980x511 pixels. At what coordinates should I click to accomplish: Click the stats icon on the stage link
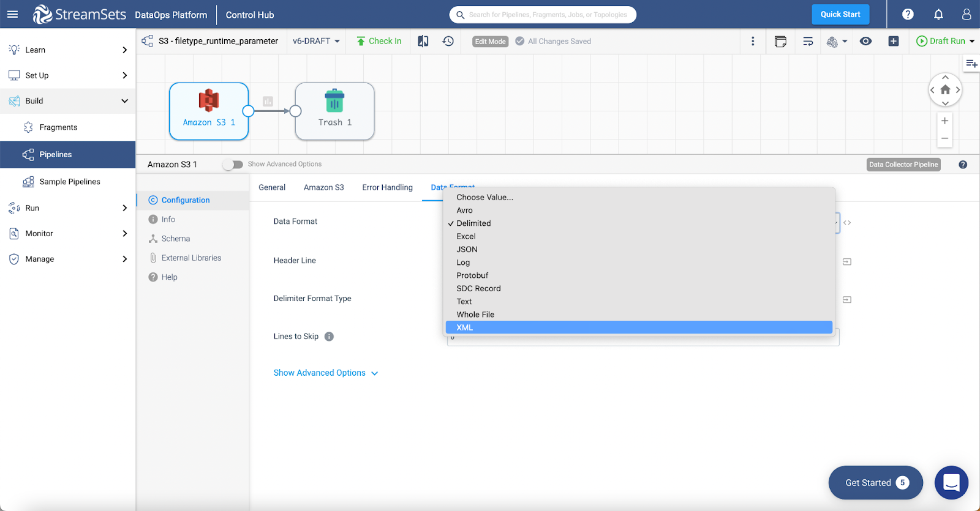268,102
